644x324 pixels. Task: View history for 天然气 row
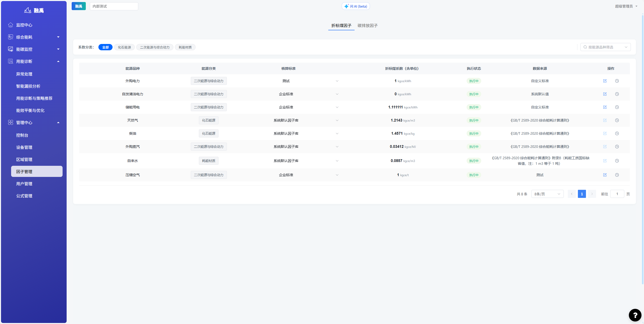(617, 120)
